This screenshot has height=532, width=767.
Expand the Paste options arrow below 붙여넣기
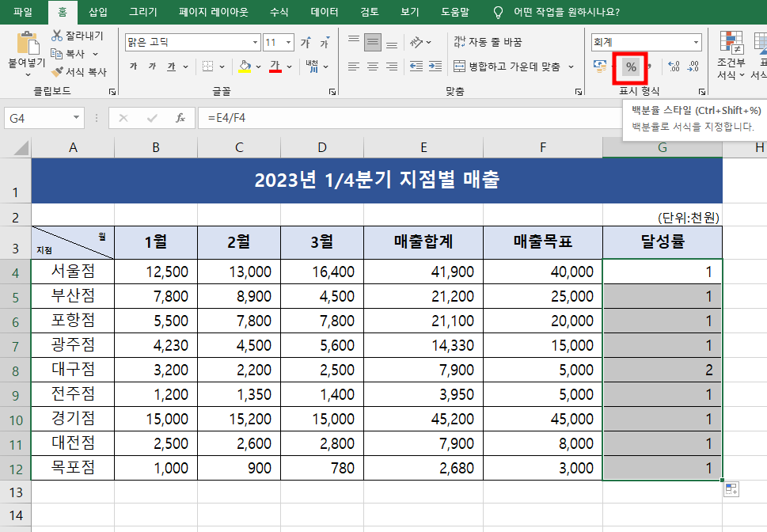(x=28, y=74)
